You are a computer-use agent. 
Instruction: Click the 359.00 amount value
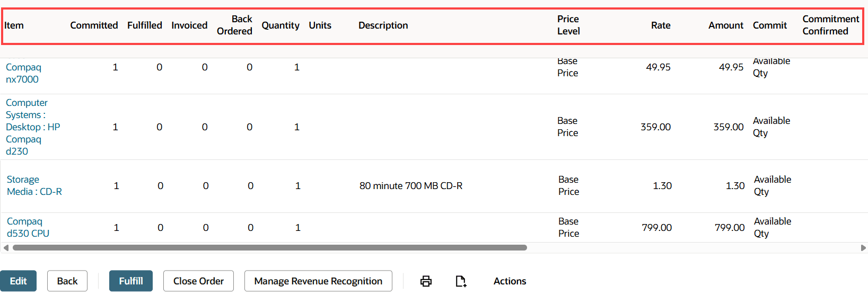[729, 127]
